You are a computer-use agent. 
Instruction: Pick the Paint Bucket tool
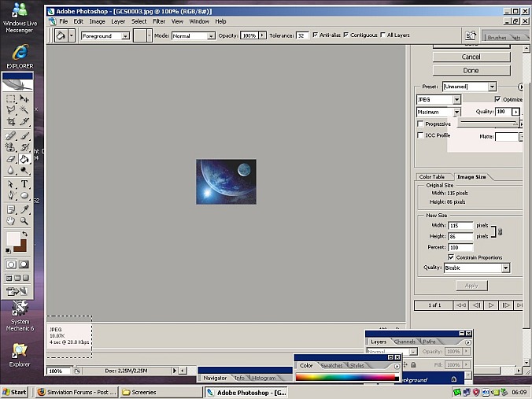24,158
